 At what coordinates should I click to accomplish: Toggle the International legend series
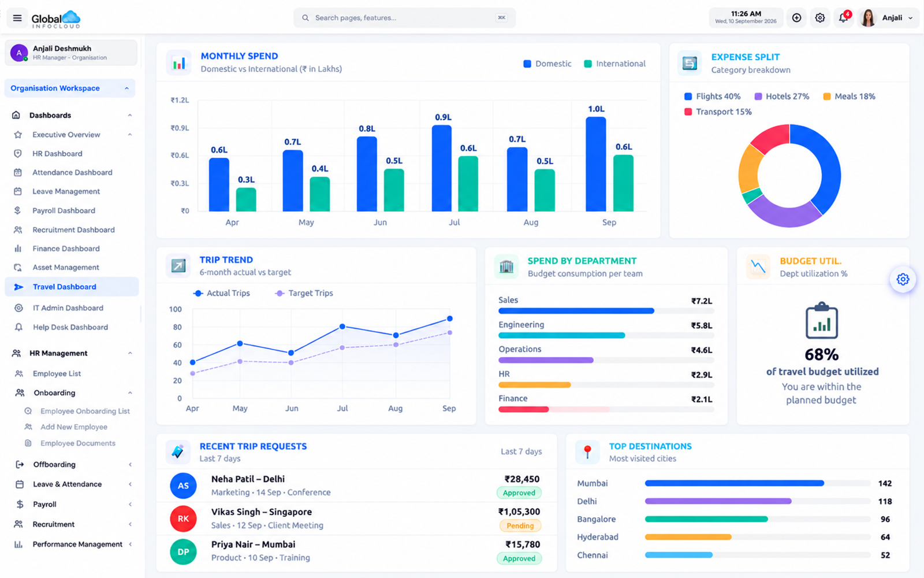point(614,64)
